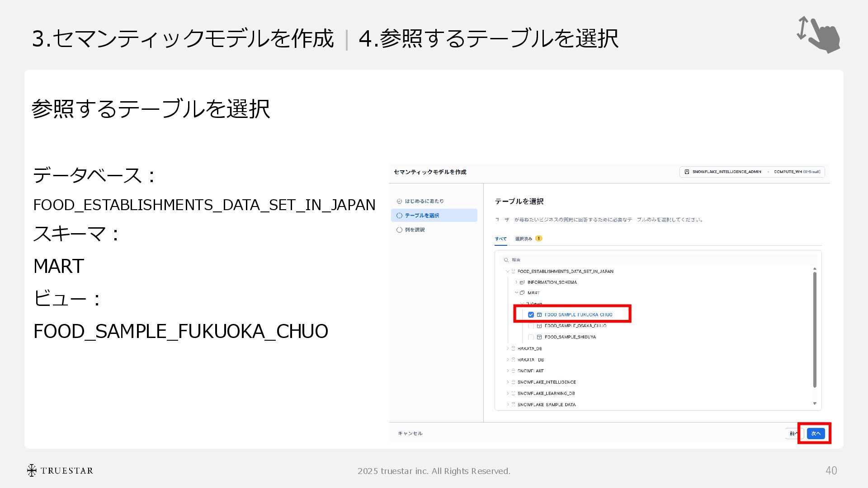Collapse the FOOD_ESTABLISHMENTS_DATA_SET_IN_JAPAN database node
The image size is (868, 488).
tap(508, 272)
